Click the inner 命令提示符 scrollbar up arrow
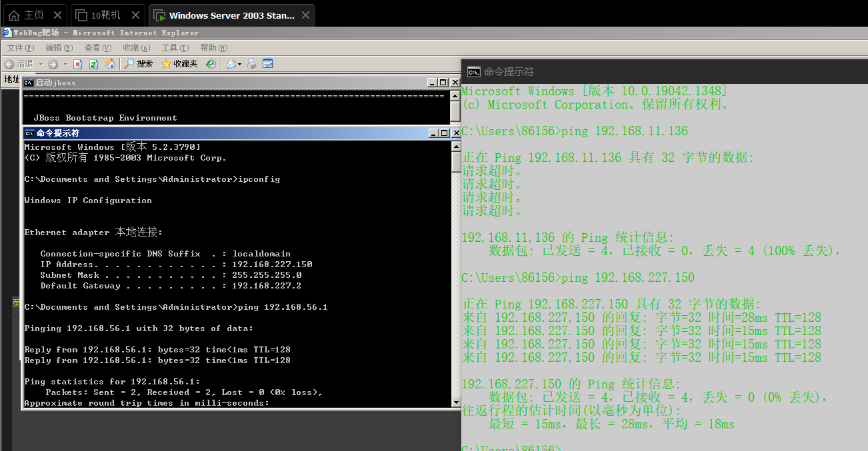 [x=455, y=146]
